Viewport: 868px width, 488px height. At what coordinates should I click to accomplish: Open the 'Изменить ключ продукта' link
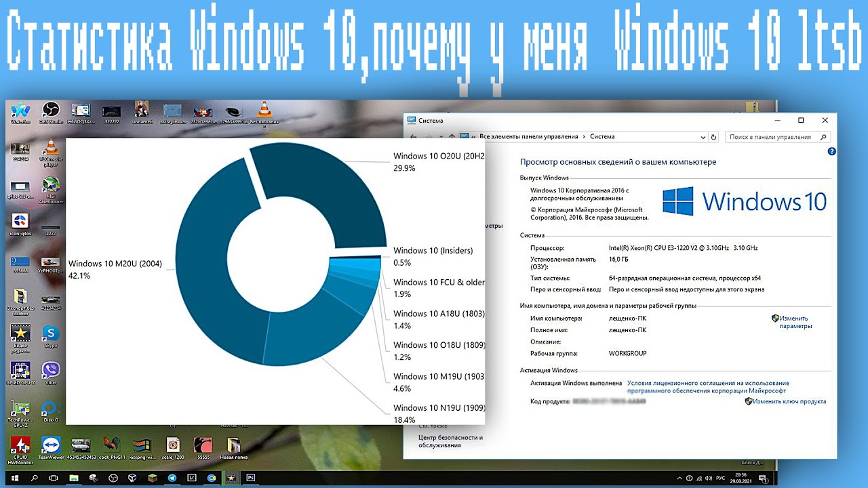click(x=789, y=401)
